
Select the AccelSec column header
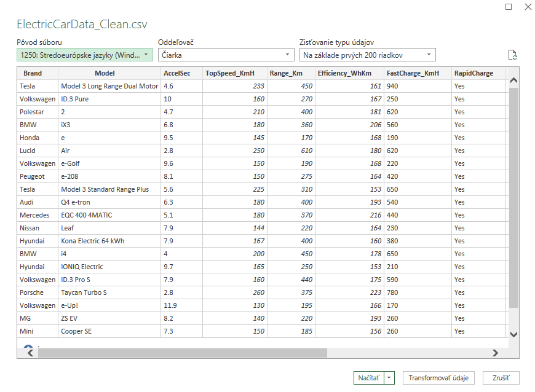tap(181, 73)
